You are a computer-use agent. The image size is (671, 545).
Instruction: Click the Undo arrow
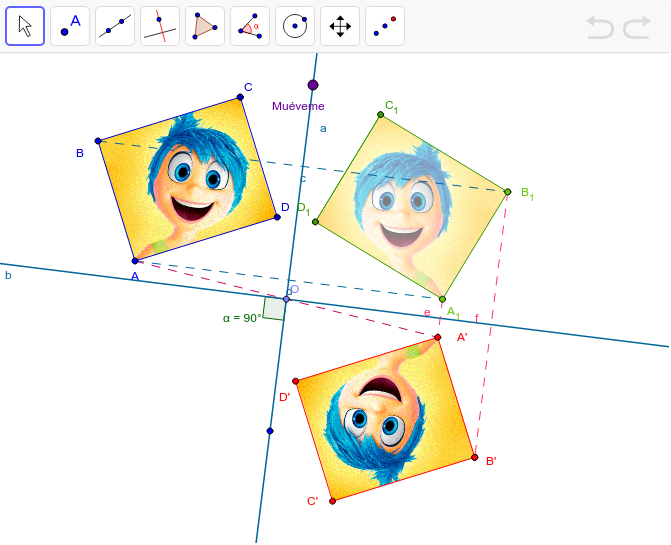(x=600, y=27)
